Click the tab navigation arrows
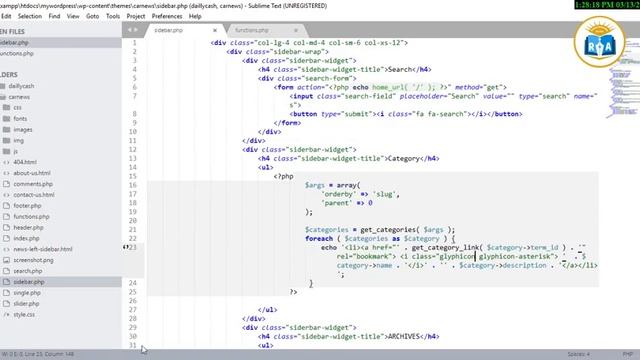Screen dimensions: 640x360 [x=133, y=30]
